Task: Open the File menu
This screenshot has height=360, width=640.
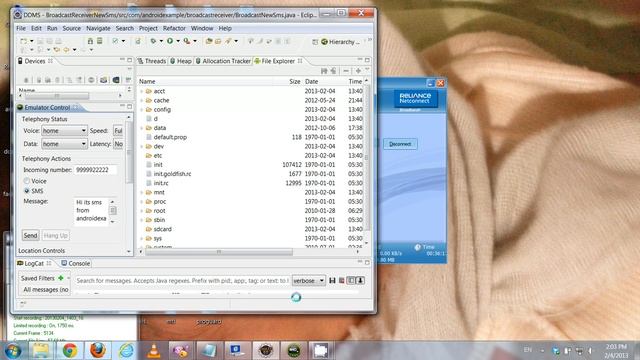Action: (21, 28)
